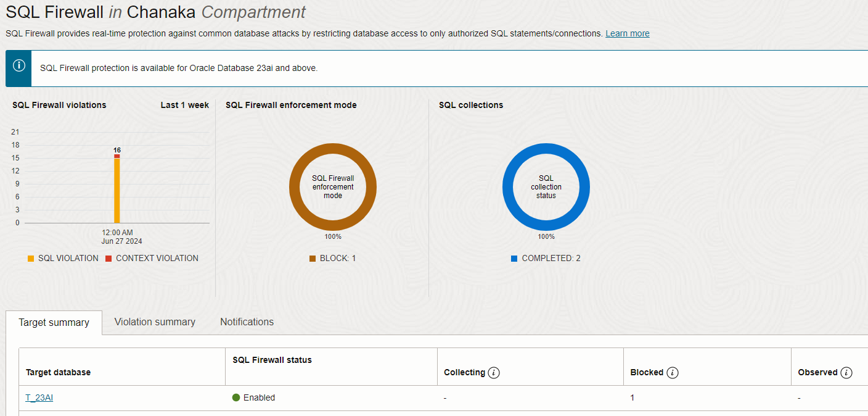The height and width of the screenshot is (416, 868).
Task: Click the Observed column info icon
Action: coord(848,372)
